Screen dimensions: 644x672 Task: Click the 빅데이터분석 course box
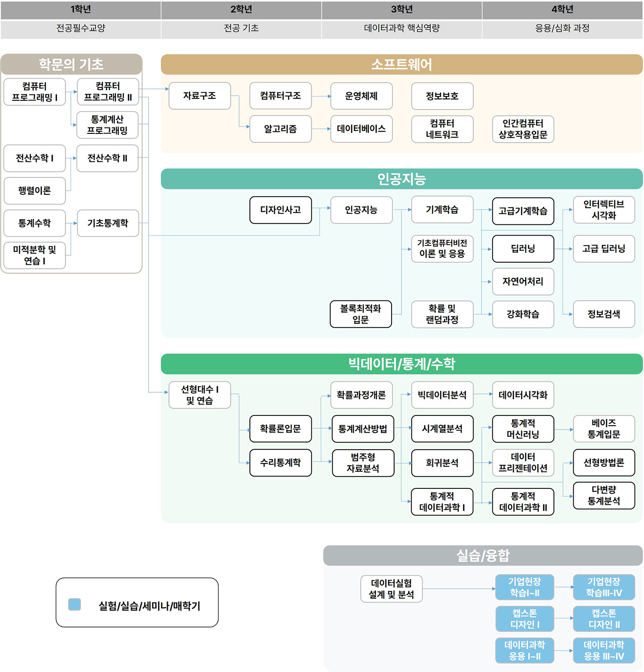point(442,395)
